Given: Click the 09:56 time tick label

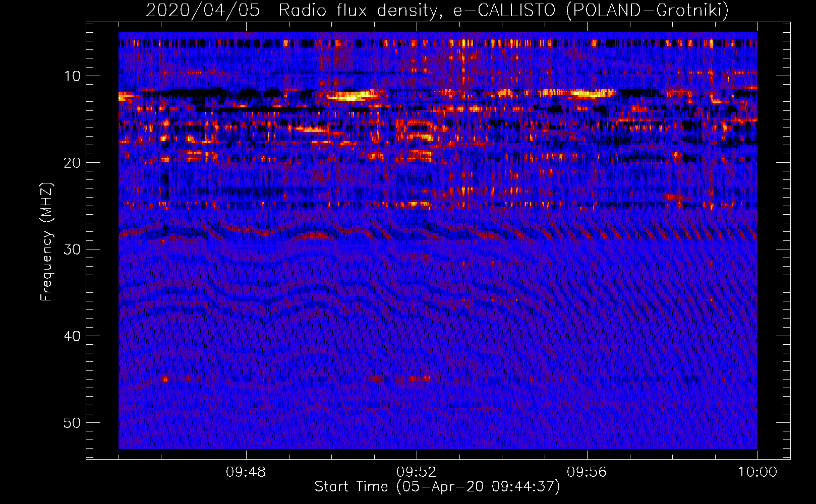Looking at the screenshot, I should pos(587,472).
